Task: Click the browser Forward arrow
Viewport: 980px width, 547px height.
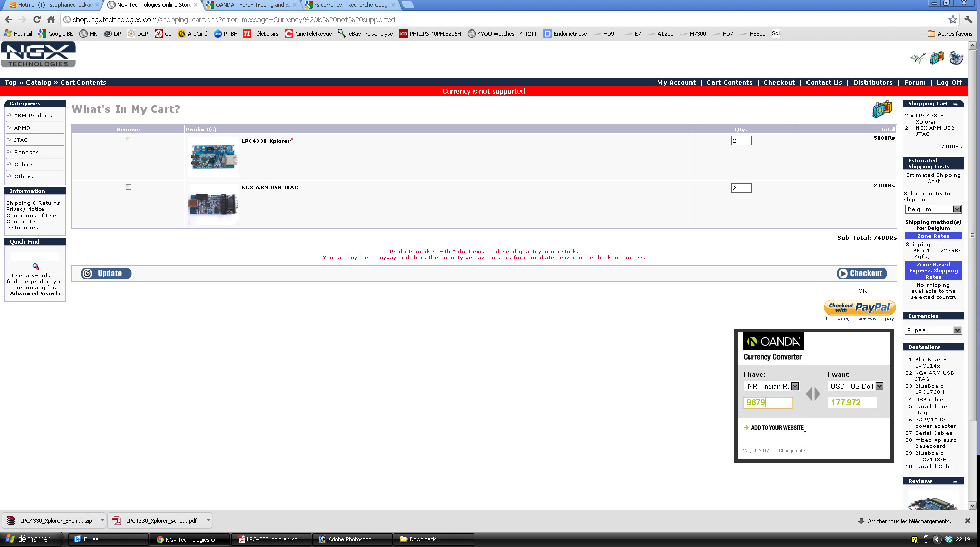Action: 22,20
